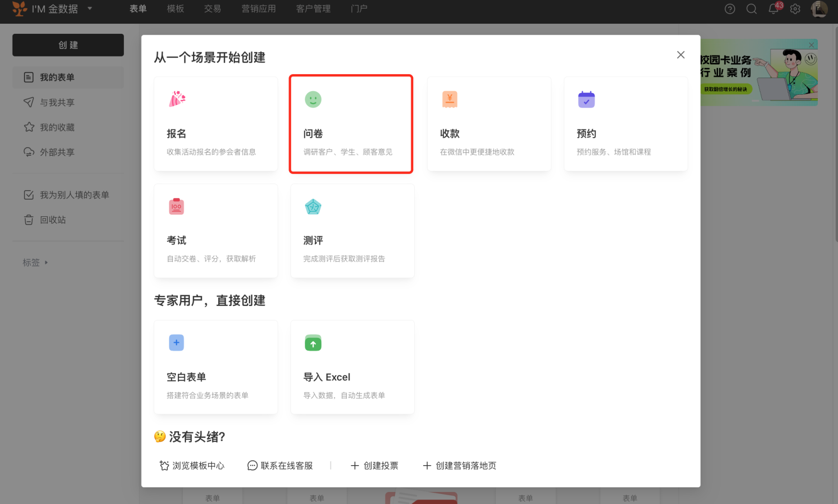Open the settings gear icon

pos(795,9)
